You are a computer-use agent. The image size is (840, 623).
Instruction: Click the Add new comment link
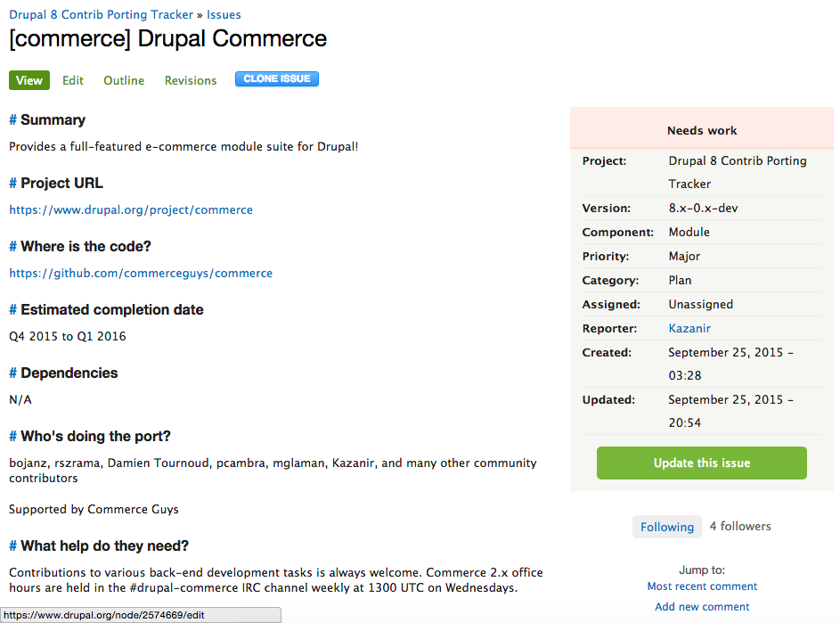pos(702,607)
